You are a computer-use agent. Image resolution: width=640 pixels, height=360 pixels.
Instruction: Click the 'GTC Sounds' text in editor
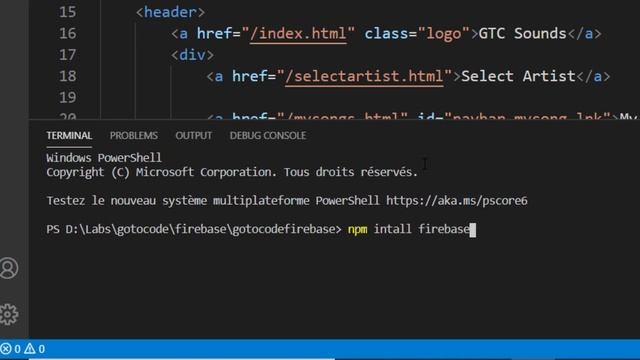click(522, 33)
